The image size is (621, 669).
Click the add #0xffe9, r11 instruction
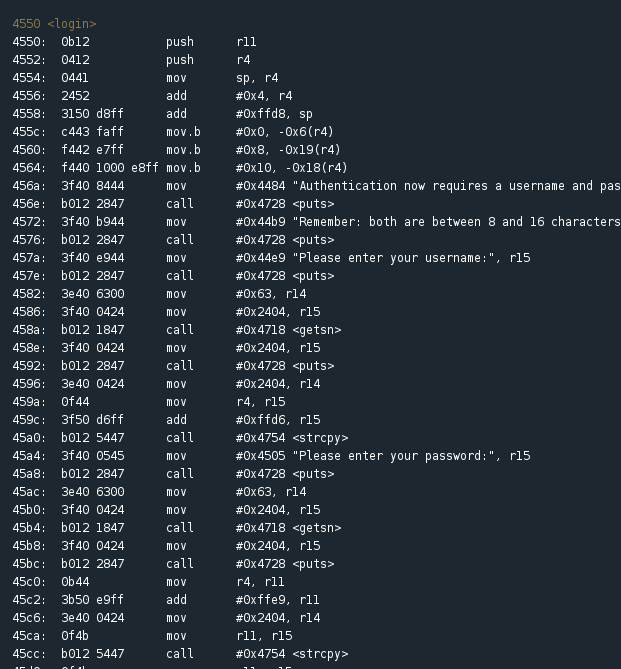(166, 600)
